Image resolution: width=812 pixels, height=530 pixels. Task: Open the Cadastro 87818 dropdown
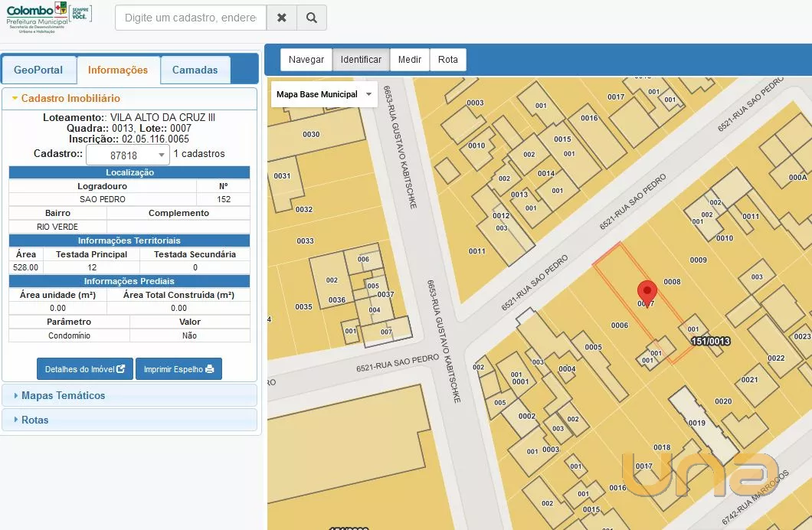click(127, 155)
